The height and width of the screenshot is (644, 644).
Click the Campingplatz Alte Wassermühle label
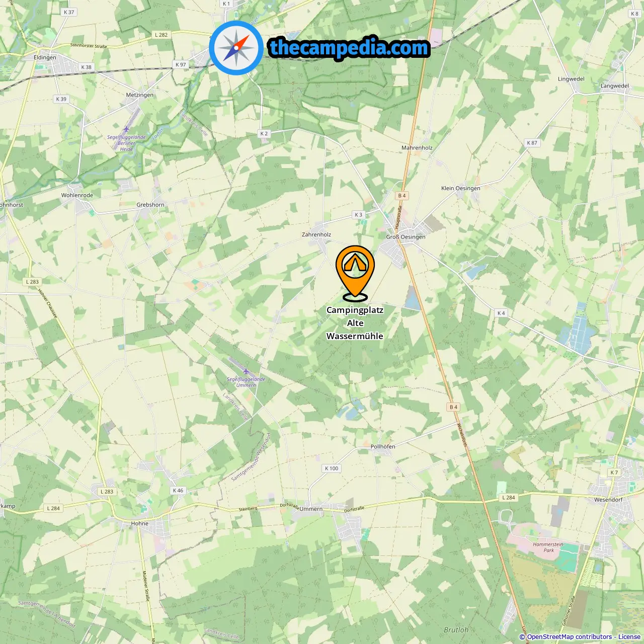[355, 323]
